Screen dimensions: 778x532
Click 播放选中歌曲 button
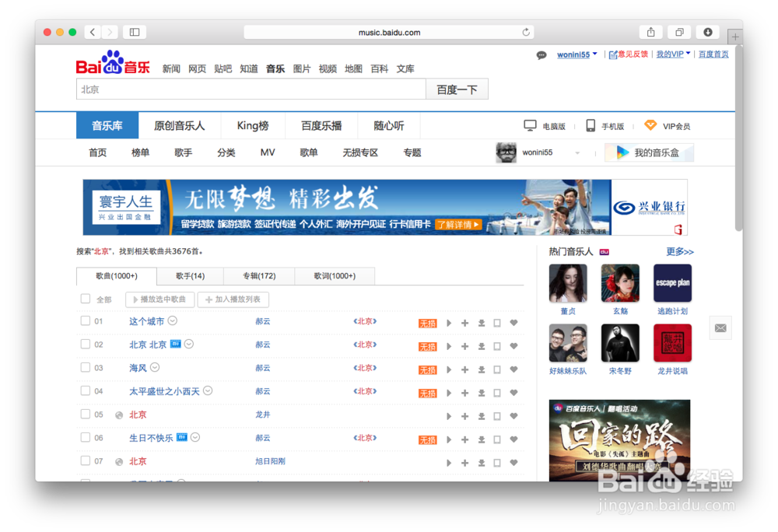coord(159,299)
